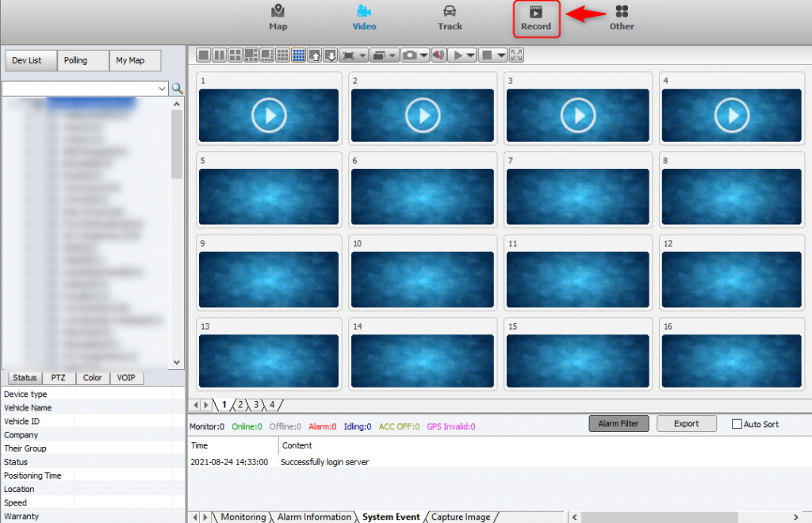This screenshot has width=812, height=523.
Task: Click the Alarm Filter button
Action: (x=619, y=424)
